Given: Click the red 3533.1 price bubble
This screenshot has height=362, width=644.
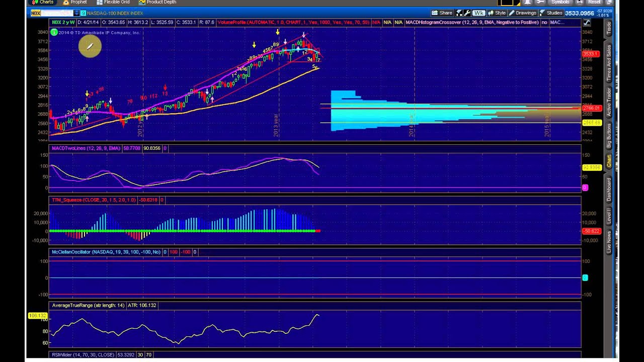Looking at the screenshot, I should (590, 54).
